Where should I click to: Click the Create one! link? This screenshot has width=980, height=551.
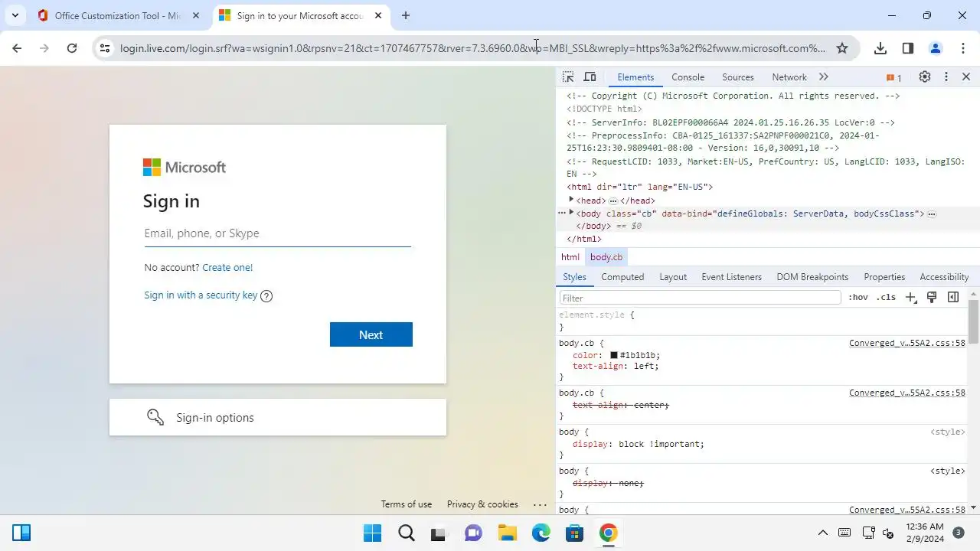click(x=227, y=267)
